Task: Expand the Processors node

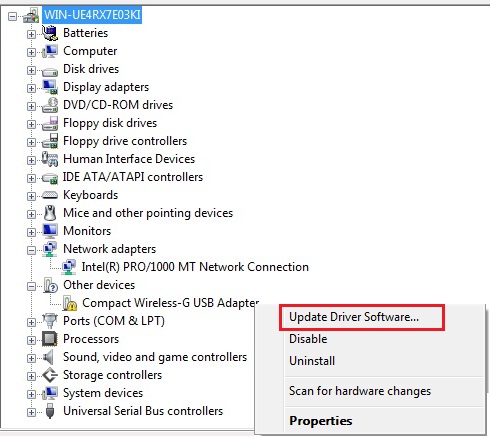Action: point(31,340)
